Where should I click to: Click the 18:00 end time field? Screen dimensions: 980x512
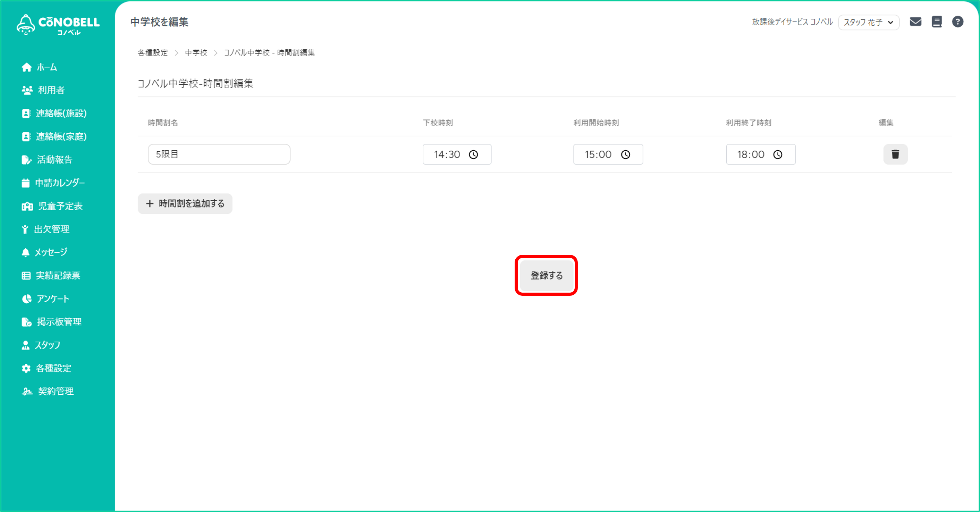coord(760,154)
